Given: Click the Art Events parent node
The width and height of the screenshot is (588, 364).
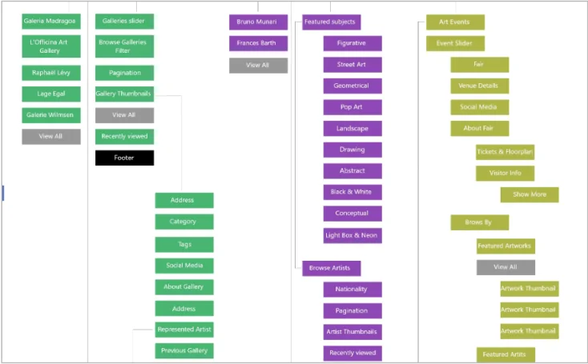Looking at the screenshot, I should pyautogui.click(x=454, y=22).
